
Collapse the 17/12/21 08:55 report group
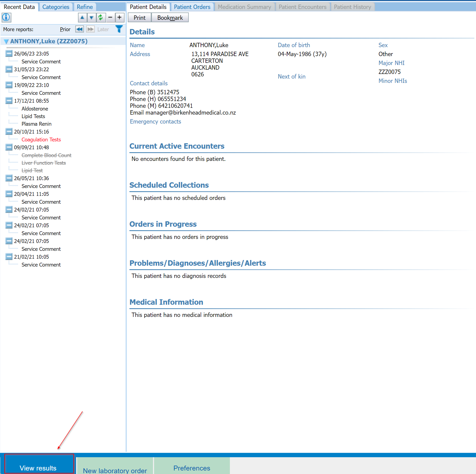click(8, 100)
